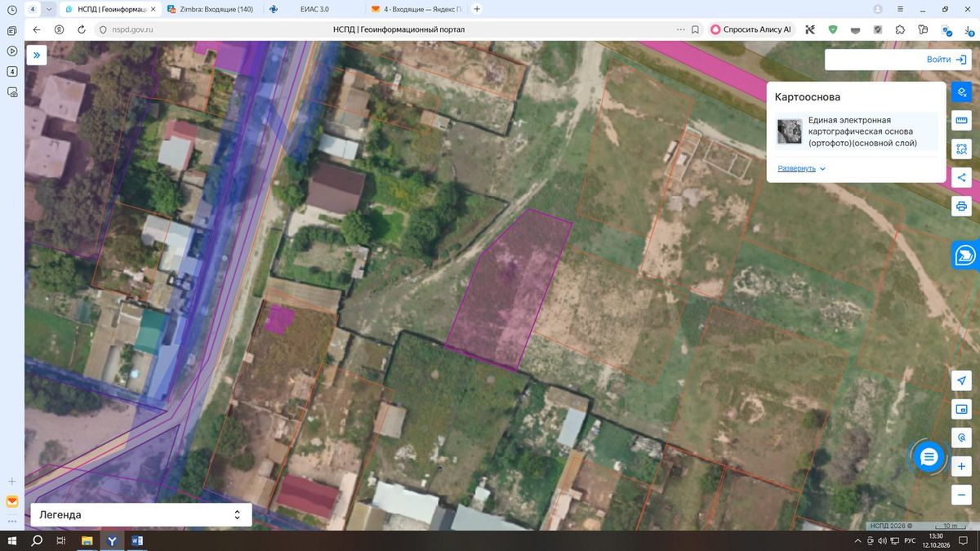Open the tab group dropdown arrow

click(50, 9)
